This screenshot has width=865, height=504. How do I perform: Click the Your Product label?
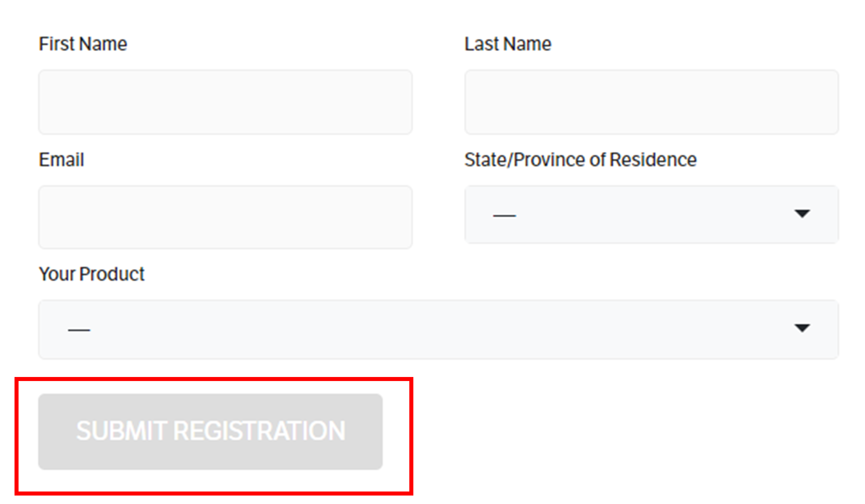pos(91,274)
